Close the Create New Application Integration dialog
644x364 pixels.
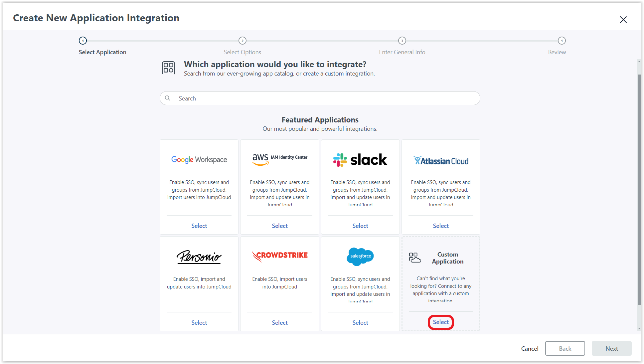click(x=623, y=20)
